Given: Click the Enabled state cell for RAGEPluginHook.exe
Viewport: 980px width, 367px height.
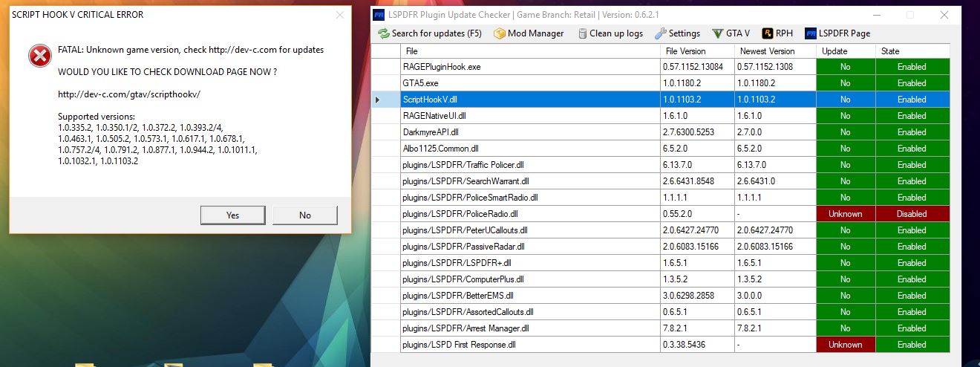Looking at the screenshot, I should (x=912, y=67).
